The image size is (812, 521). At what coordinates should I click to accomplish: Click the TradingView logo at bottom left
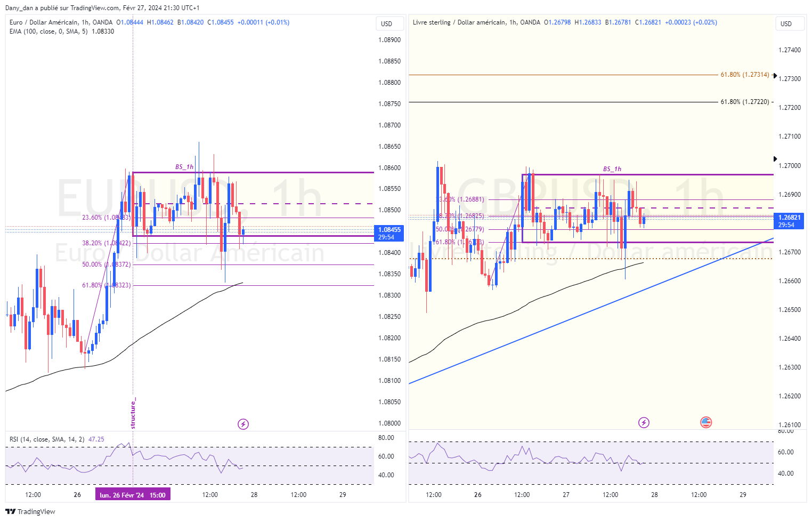pos(30,511)
